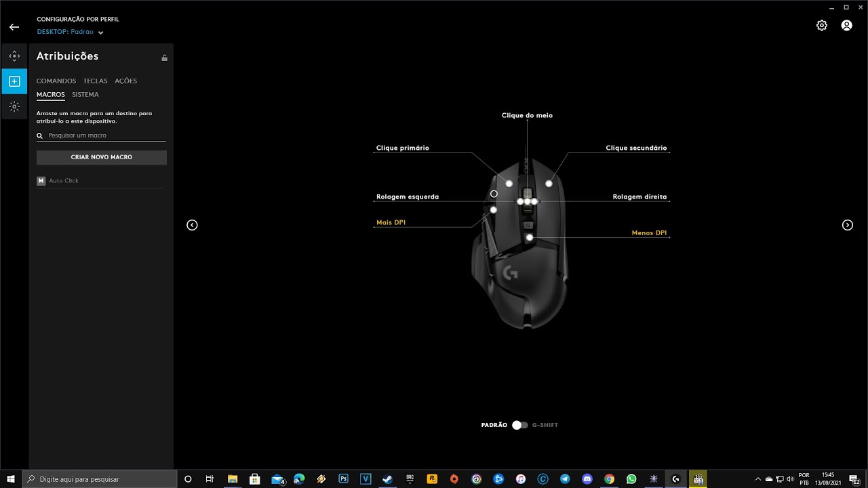Open the LIGHTSYNC lighting sidebar icon

[x=14, y=106]
